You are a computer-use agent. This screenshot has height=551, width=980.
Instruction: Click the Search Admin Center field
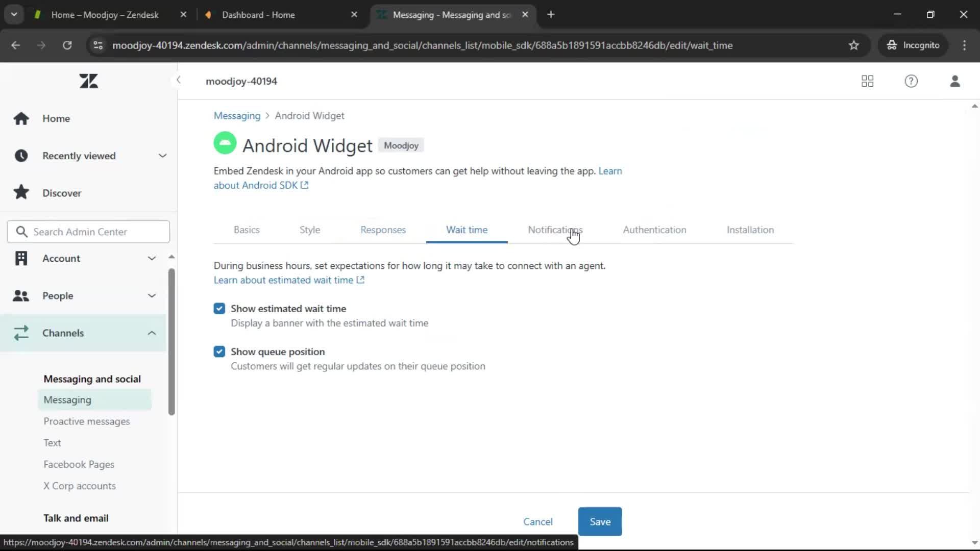coord(88,232)
